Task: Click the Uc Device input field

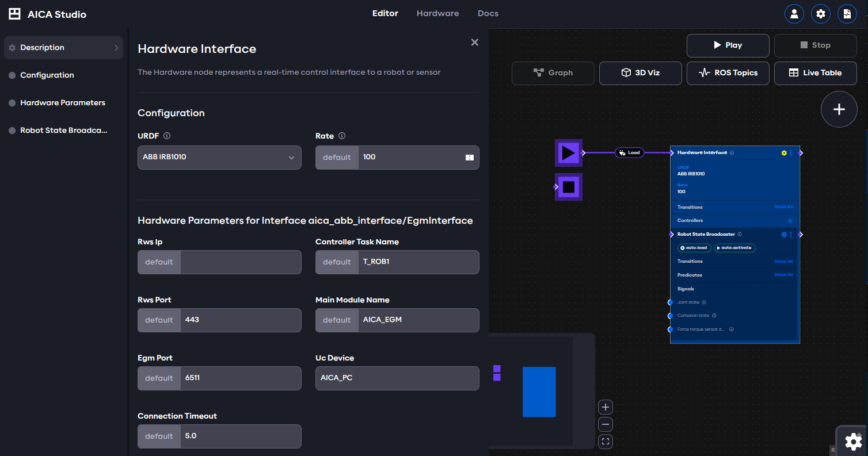Action: [x=397, y=378]
